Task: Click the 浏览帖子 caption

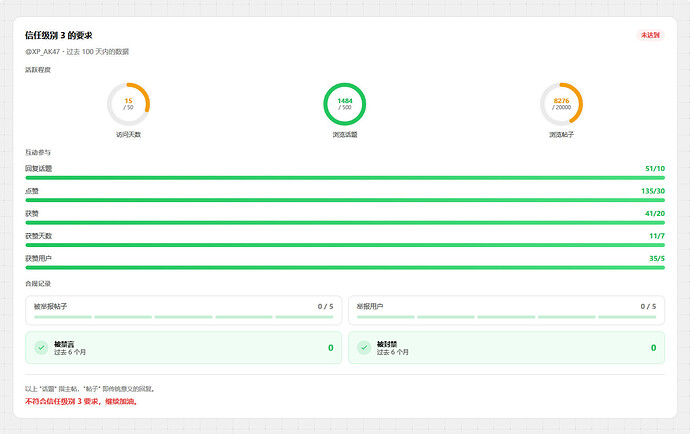Action: (561, 135)
